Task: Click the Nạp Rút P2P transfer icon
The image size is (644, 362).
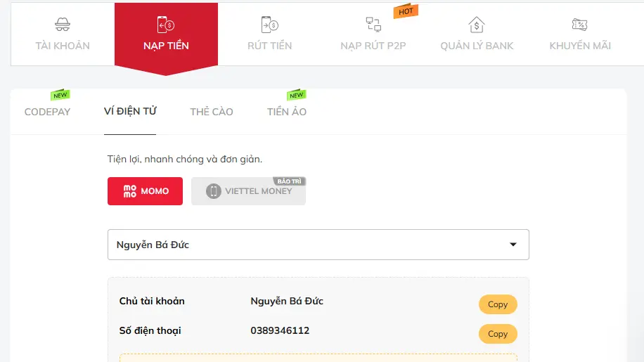Action: 373,24
